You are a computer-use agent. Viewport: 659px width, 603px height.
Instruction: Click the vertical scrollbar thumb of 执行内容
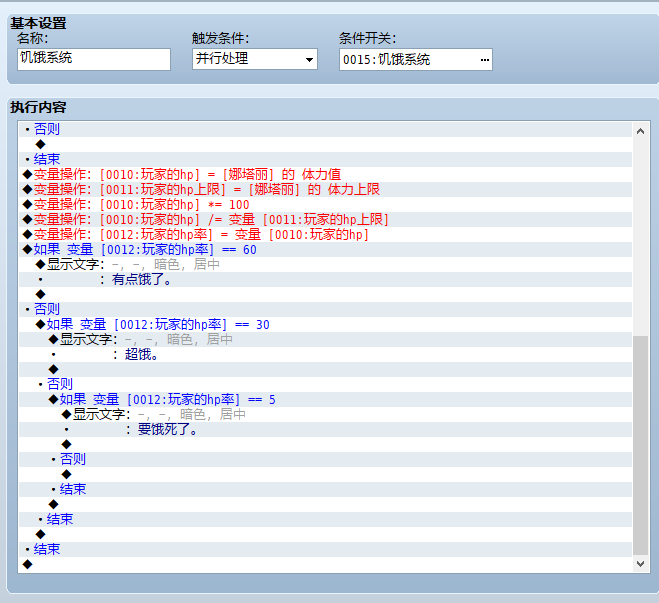coord(640,445)
